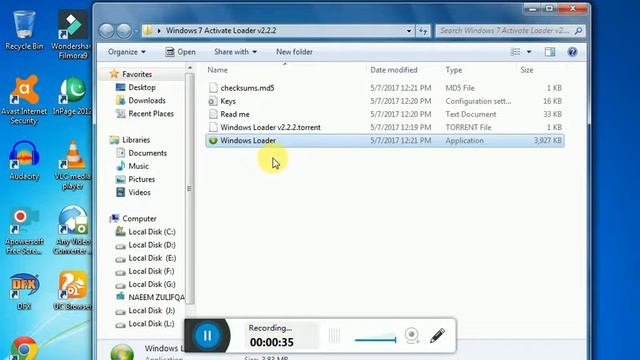This screenshot has width=640, height=360.
Task: Select the Read me text document
Action: [384, 114]
